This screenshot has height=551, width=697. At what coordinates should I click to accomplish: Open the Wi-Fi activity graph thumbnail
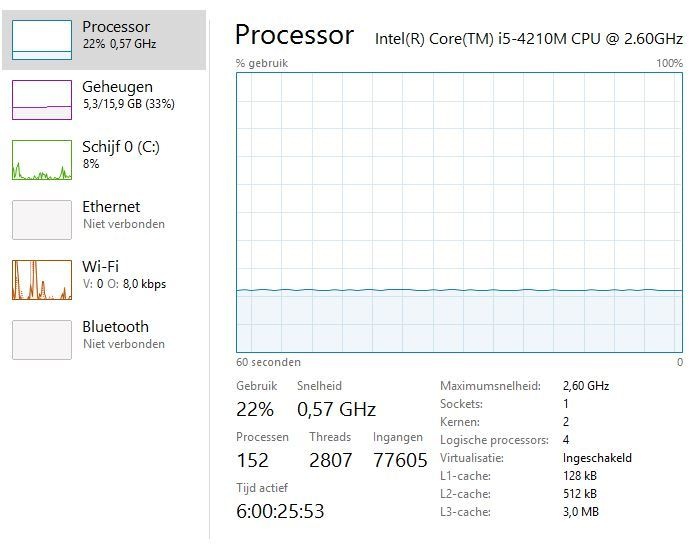tap(42, 279)
